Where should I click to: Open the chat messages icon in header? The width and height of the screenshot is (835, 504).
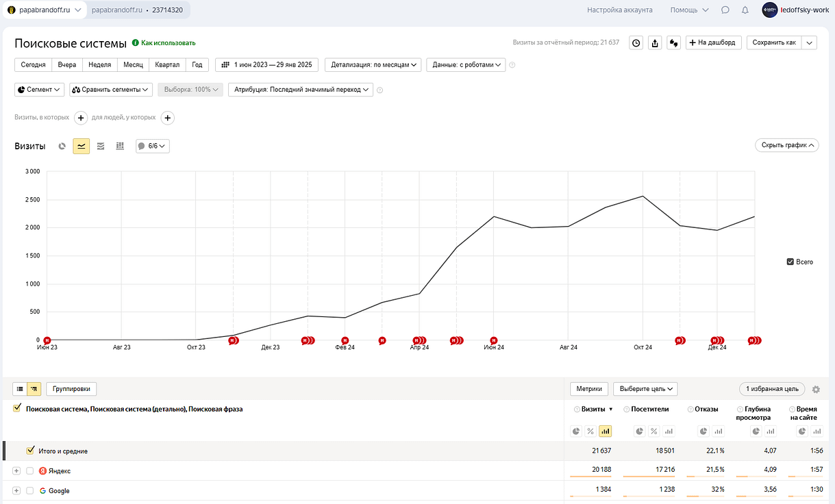(725, 10)
